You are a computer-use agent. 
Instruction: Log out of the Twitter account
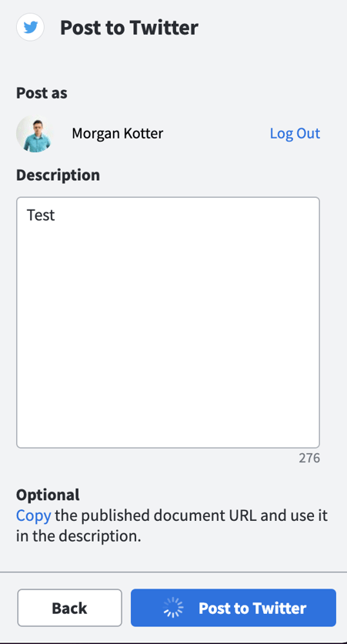pyautogui.click(x=295, y=133)
